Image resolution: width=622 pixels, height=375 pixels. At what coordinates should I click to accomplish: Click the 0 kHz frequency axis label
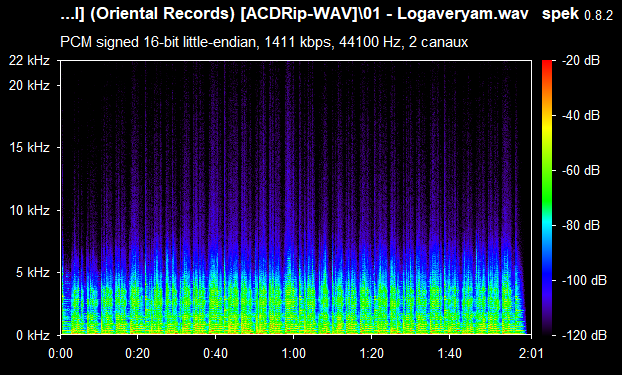click(33, 335)
